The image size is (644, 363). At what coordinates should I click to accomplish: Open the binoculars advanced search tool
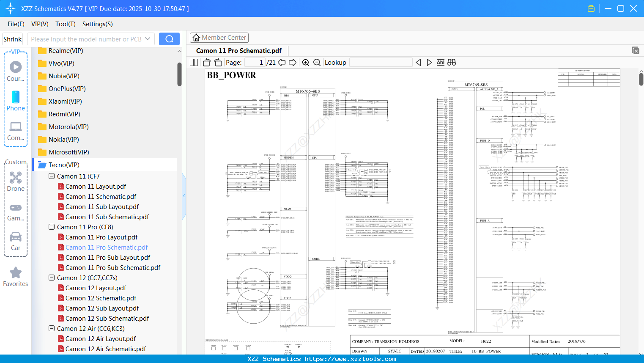[451, 62]
